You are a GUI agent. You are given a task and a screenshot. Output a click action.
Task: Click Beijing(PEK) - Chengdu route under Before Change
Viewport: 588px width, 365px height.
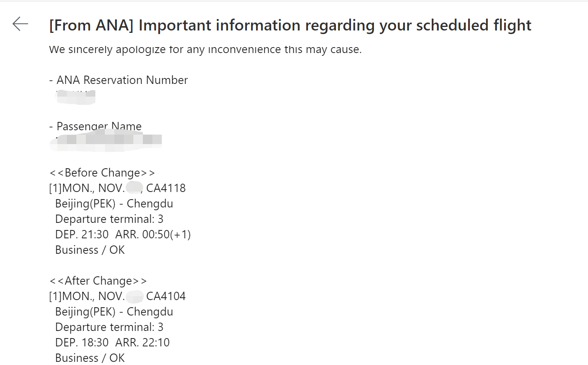tap(114, 203)
